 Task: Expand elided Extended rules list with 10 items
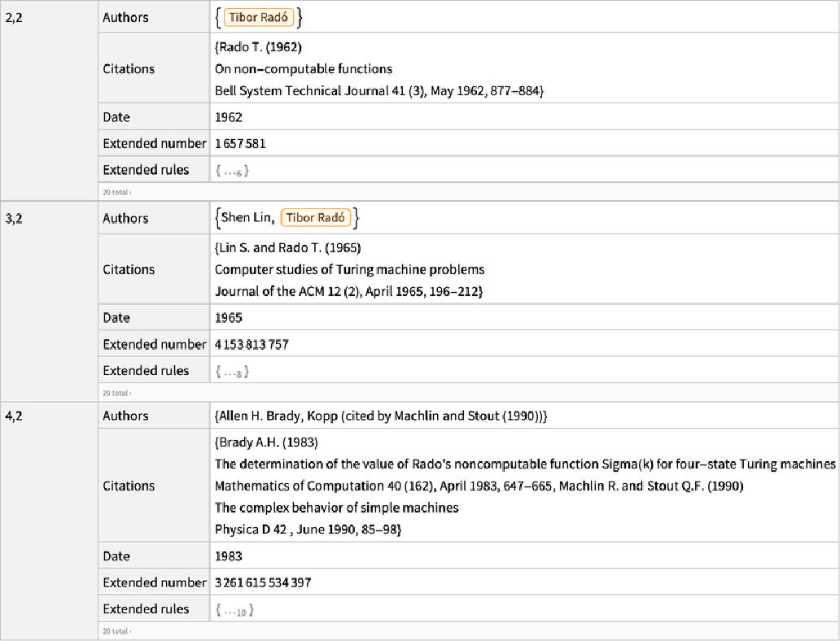coord(234,609)
